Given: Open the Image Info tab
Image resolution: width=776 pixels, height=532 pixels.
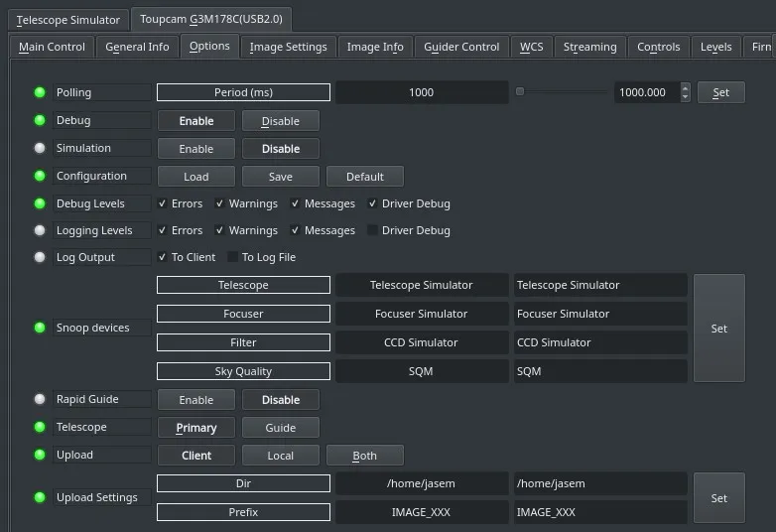Looking at the screenshot, I should 375,47.
